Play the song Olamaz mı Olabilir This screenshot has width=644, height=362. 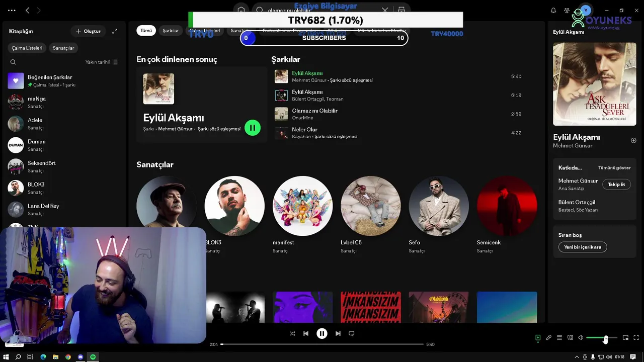(x=404, y=114)
